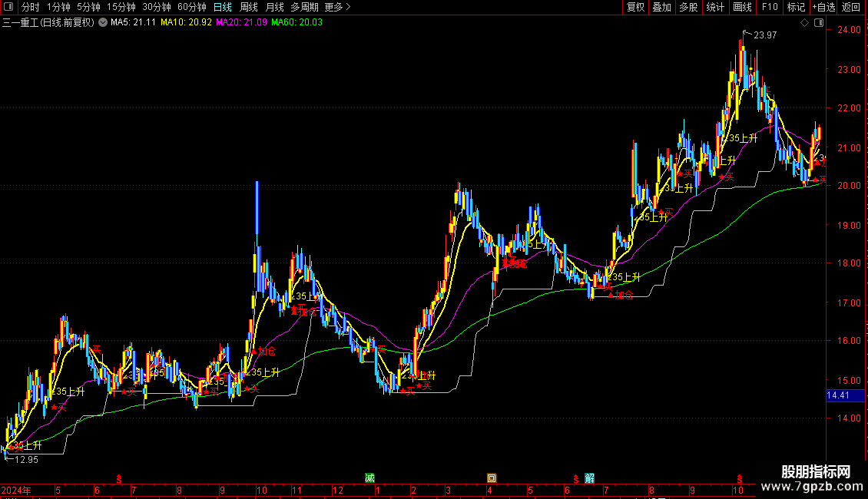Click the 回 square marker on timeline

tap(492, 478)
